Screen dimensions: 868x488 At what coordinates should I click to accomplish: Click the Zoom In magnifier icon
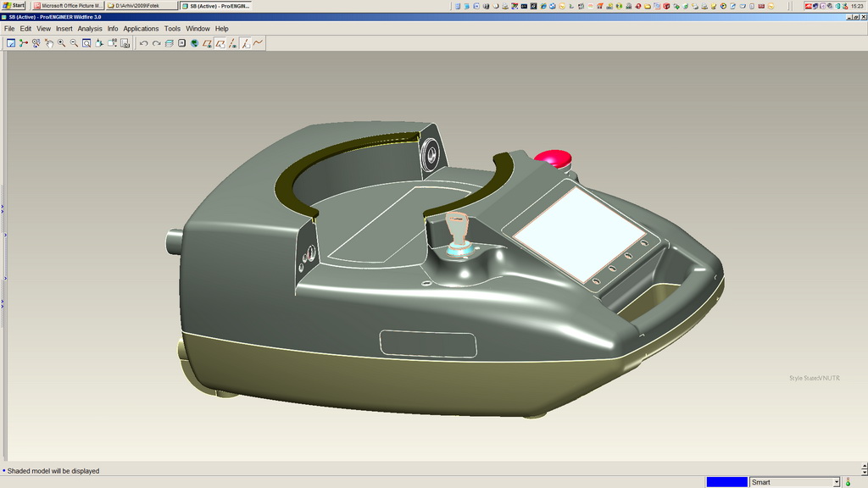coord(61,43)
